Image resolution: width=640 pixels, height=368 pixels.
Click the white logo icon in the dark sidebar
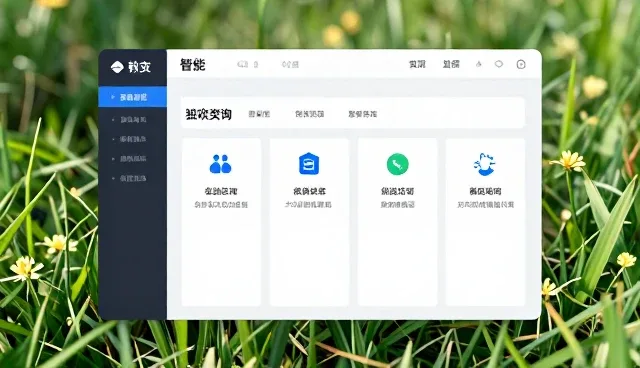[x=117, y=67]
